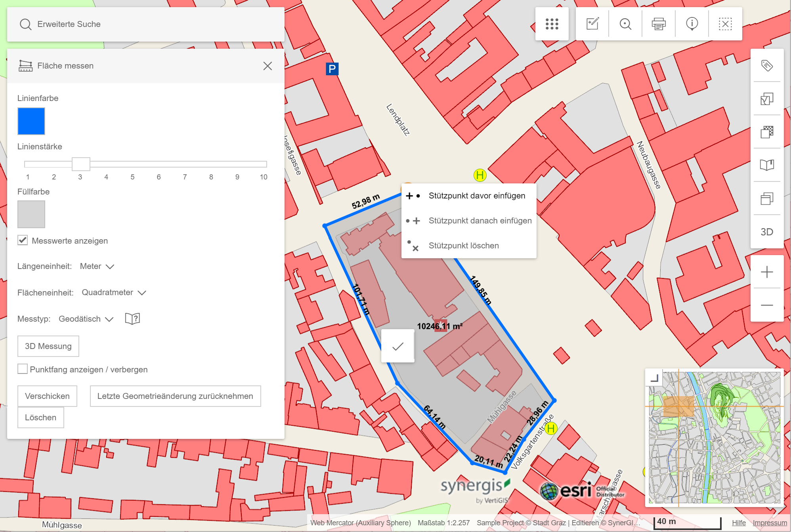Activate the info identify tool icon
The height and width of the screenshot is (532, 791).
692,24
